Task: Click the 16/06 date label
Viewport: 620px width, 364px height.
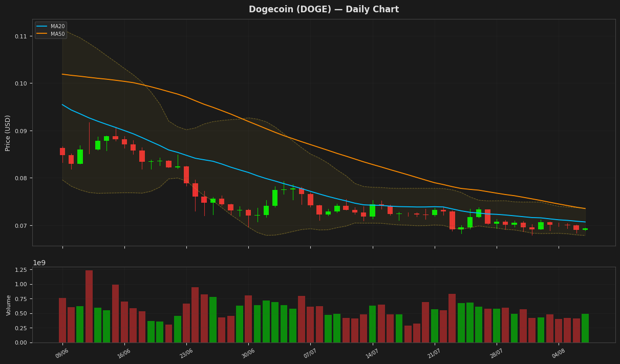Action: (x=123, y=353)
